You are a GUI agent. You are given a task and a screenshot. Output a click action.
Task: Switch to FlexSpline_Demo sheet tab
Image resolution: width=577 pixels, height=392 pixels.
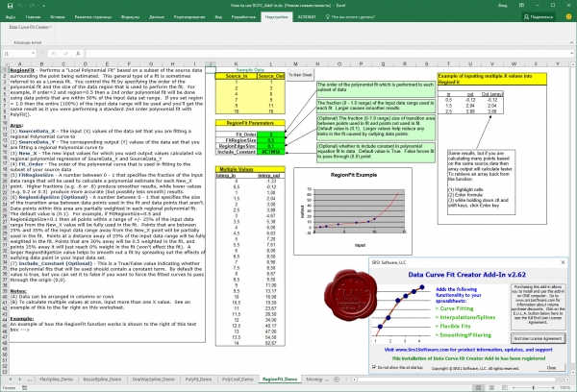57,380
